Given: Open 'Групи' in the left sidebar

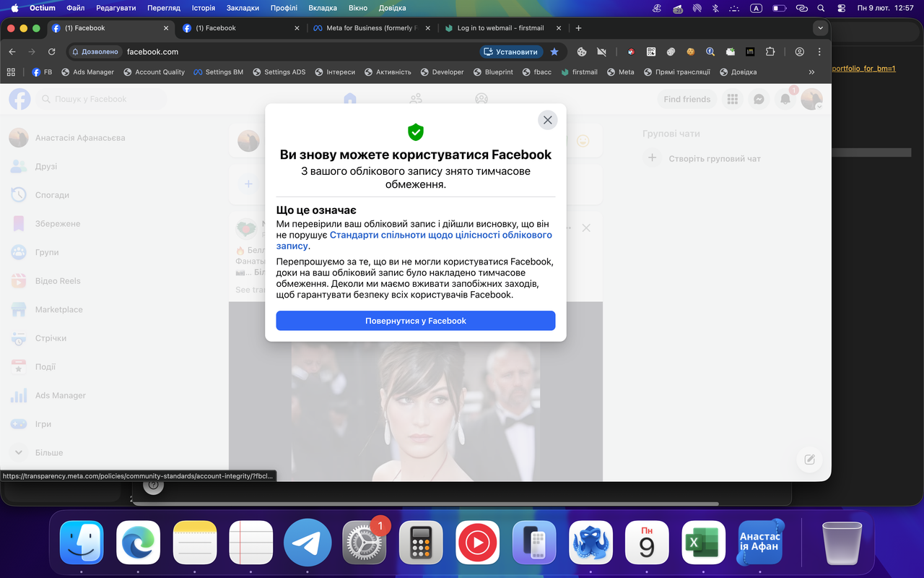Looking at the screenshot, I should [47, 252].
